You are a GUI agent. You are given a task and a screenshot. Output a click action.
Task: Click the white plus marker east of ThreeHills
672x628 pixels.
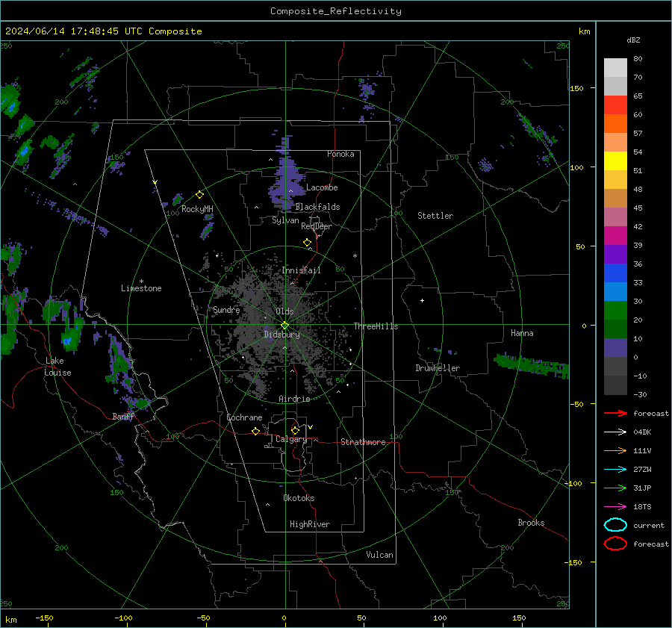(422, 301)
